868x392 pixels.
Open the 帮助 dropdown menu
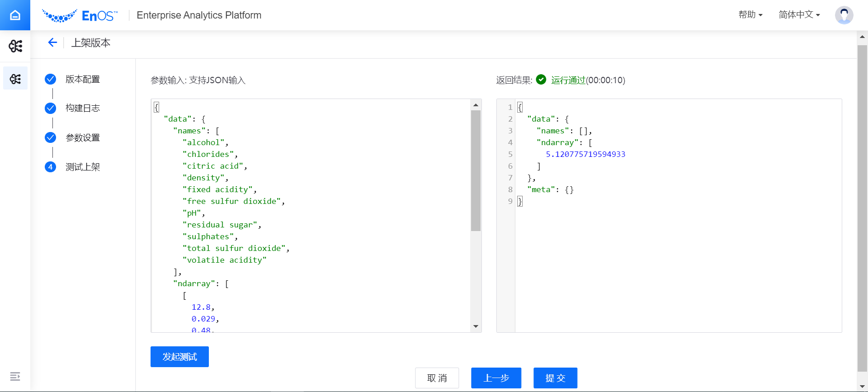click(x=750, y=14)
